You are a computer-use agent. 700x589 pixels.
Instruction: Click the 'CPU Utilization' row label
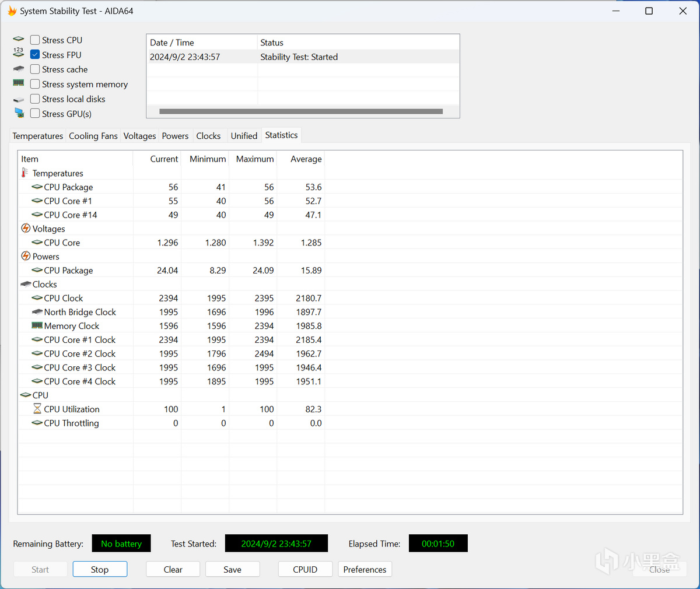pos(72,409)
